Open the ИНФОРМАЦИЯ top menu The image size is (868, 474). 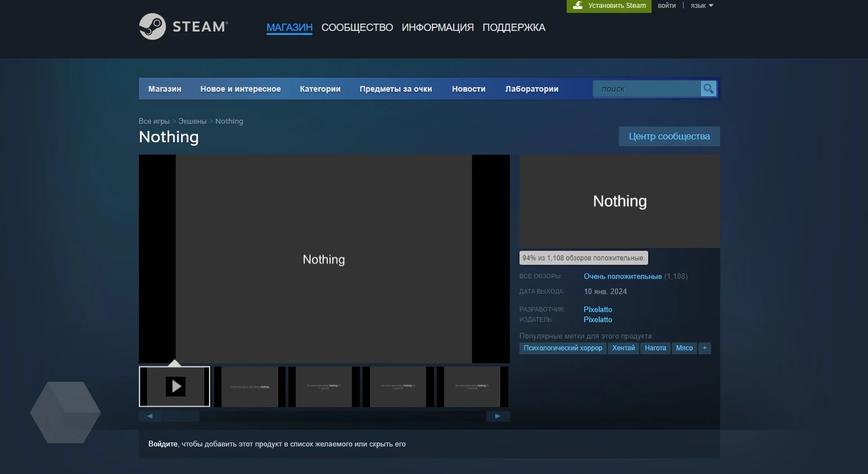(437, 28)
